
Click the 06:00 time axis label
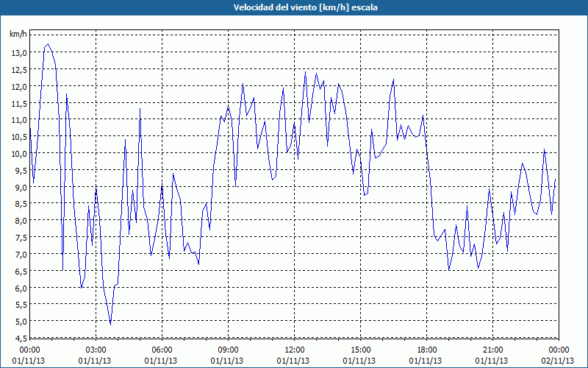[x=162, y=350]
